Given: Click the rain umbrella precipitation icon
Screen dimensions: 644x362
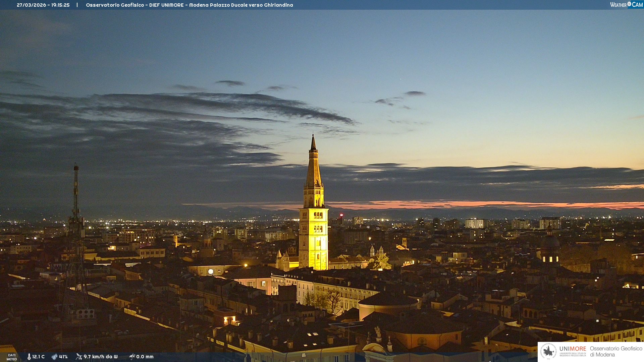Looking at the screenshot, I should click(x=132, y=357).
